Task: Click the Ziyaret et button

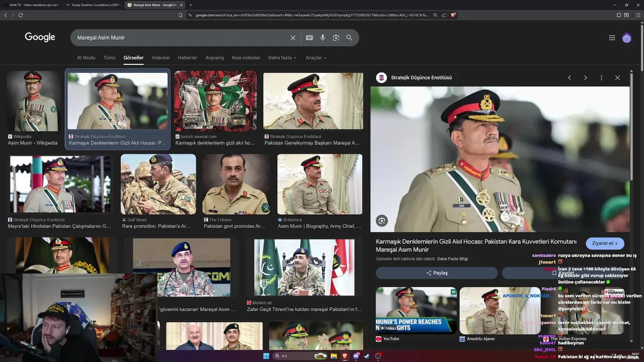Action: coord(605,243)
